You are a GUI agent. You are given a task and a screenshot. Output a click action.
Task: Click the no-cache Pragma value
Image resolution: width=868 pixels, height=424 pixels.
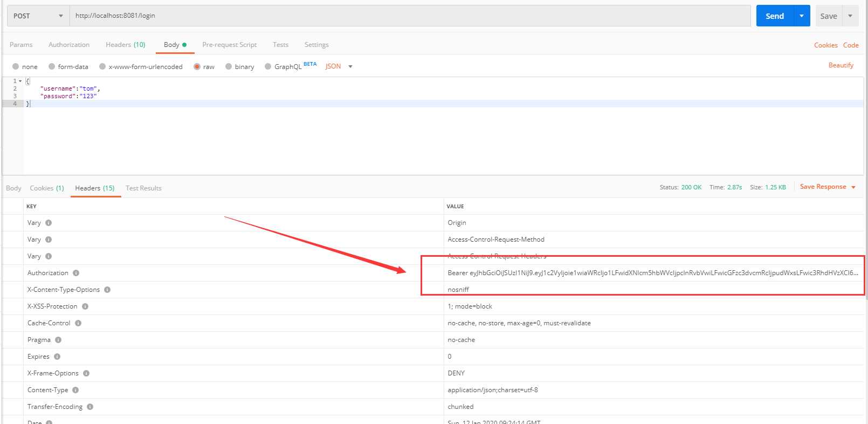(x=461, y=340)
